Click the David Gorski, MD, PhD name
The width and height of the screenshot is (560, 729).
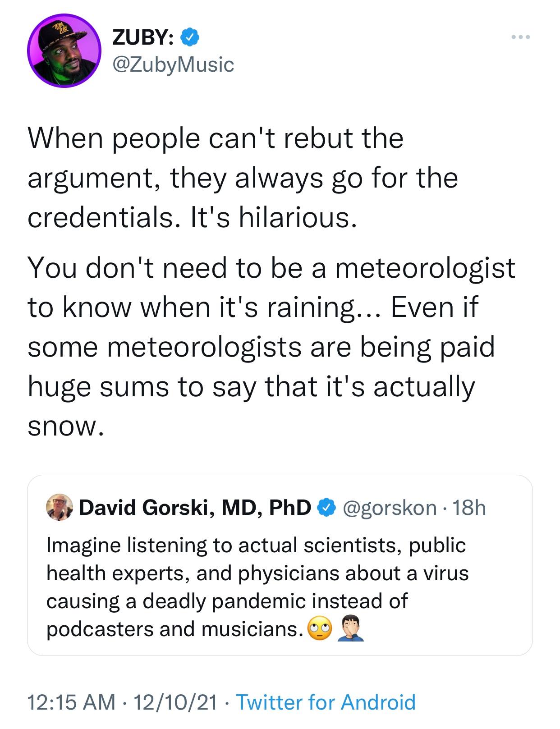point(195,508)
